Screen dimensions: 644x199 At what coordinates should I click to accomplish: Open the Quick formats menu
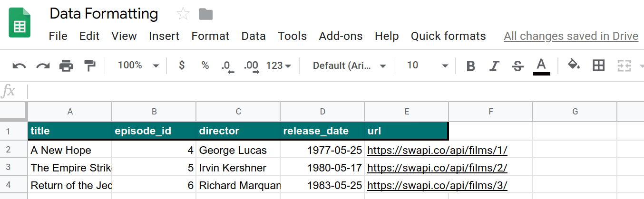(448, 36)
